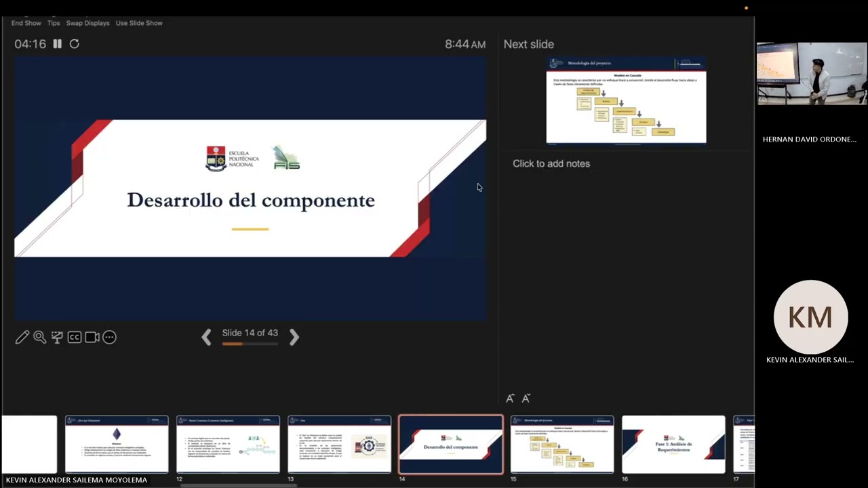Activate the zoom magnifier tool

coord(39,337)
